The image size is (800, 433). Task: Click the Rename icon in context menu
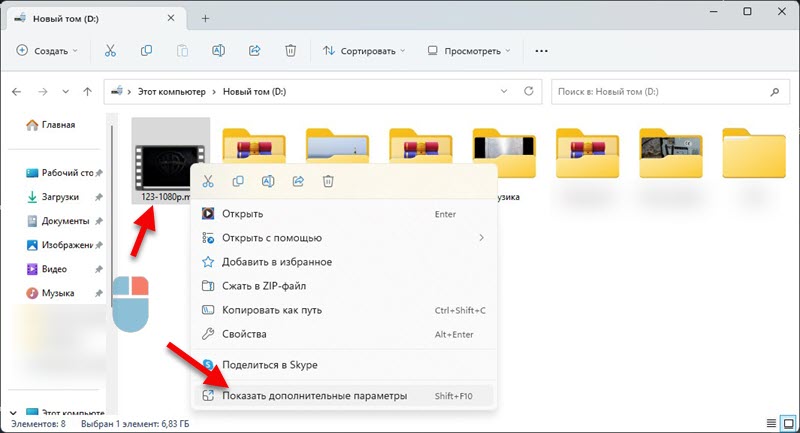(x=268, y=181)
